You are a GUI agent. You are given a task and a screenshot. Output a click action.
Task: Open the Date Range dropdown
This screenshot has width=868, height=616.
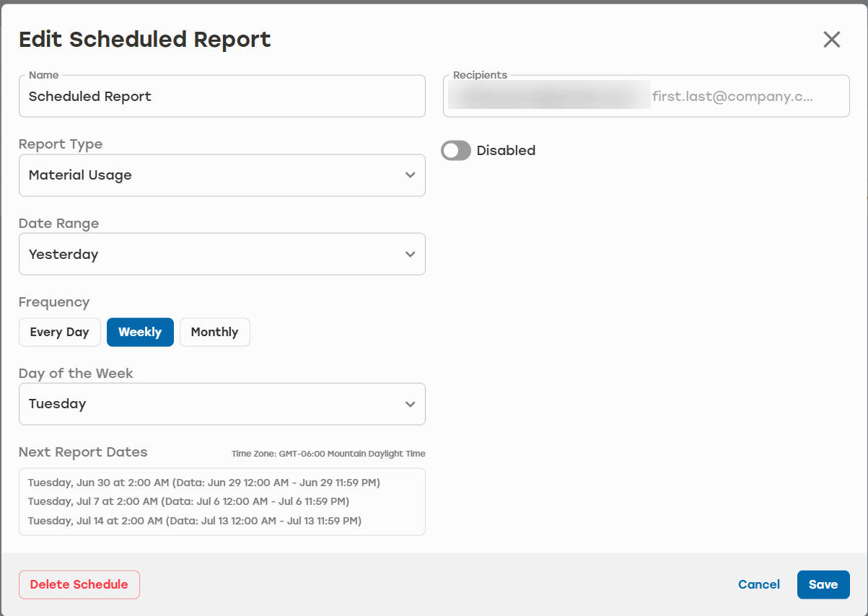click(222, 254)
